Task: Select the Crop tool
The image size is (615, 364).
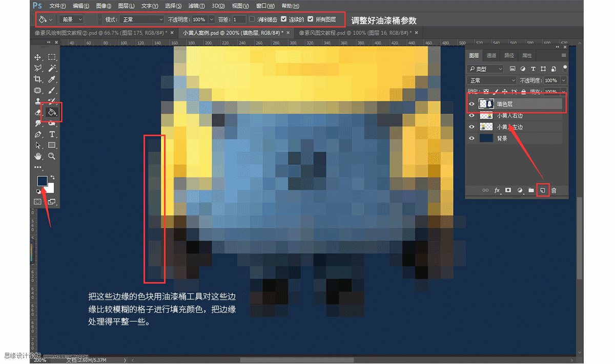Action: 38,79
